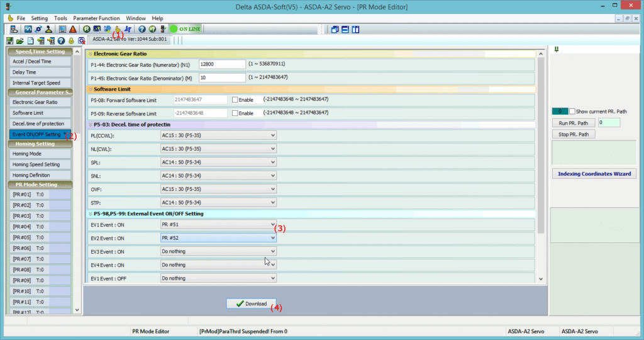
Task: Click the Stop PR. Path button
Action: coord(574,135)
